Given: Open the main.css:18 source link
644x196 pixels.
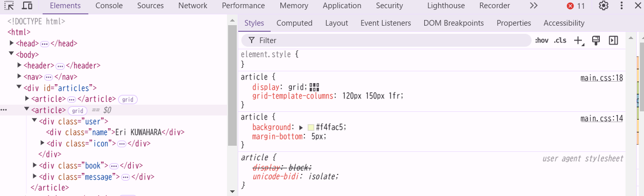Looking at the screenshot, I should click(x=602, y=78).
